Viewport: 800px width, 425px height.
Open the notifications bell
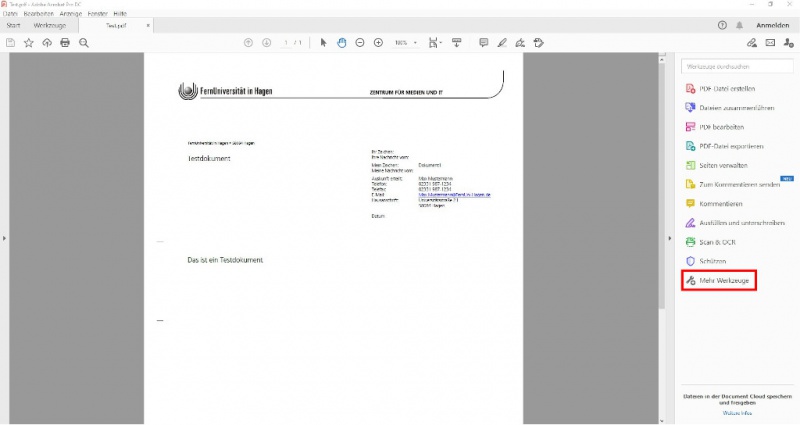coord(739,25)
